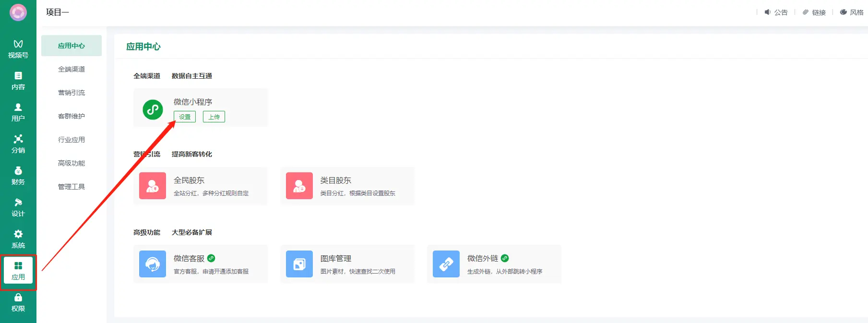
Task: Click the 微信小程序 green logo icon
Action: (153, 109)
